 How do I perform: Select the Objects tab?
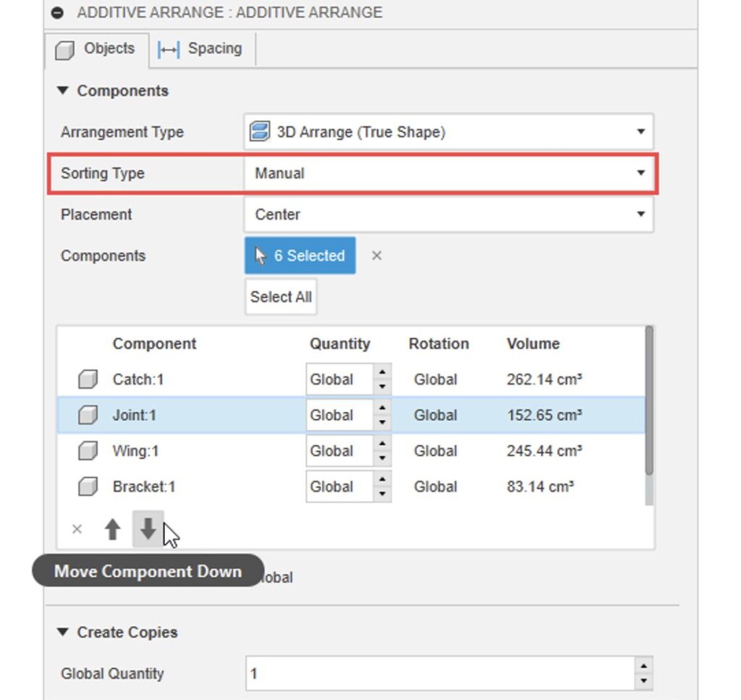coord(97,49)
